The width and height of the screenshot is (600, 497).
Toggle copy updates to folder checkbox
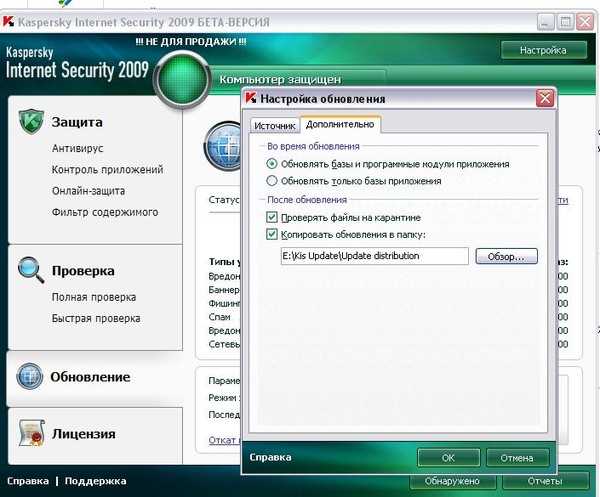[x=272, y=234]
